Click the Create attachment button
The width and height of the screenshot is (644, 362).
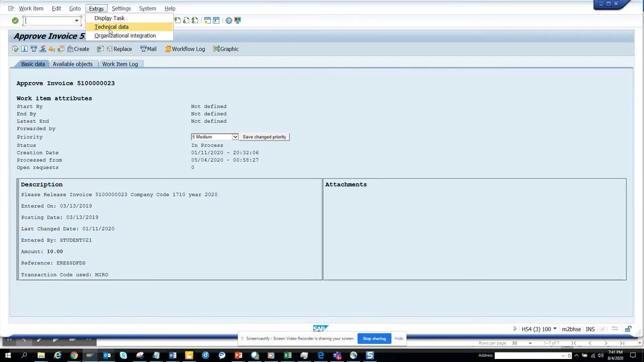pos(78,49)
